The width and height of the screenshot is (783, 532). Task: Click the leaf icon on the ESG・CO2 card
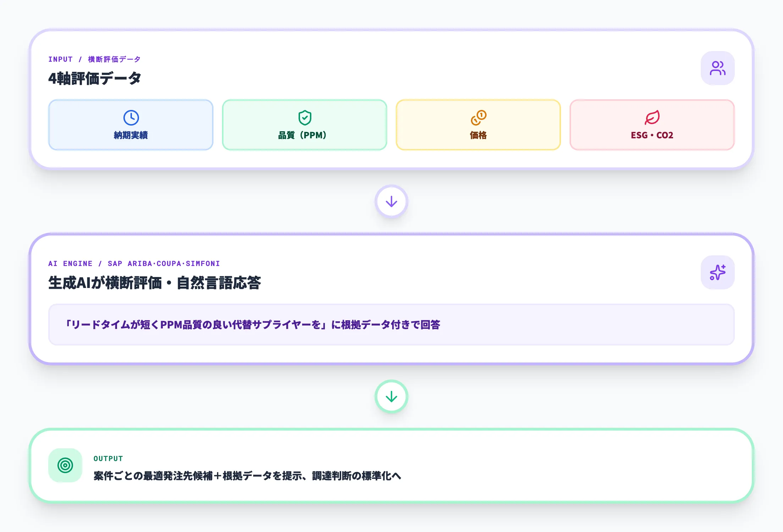point(652,117)
